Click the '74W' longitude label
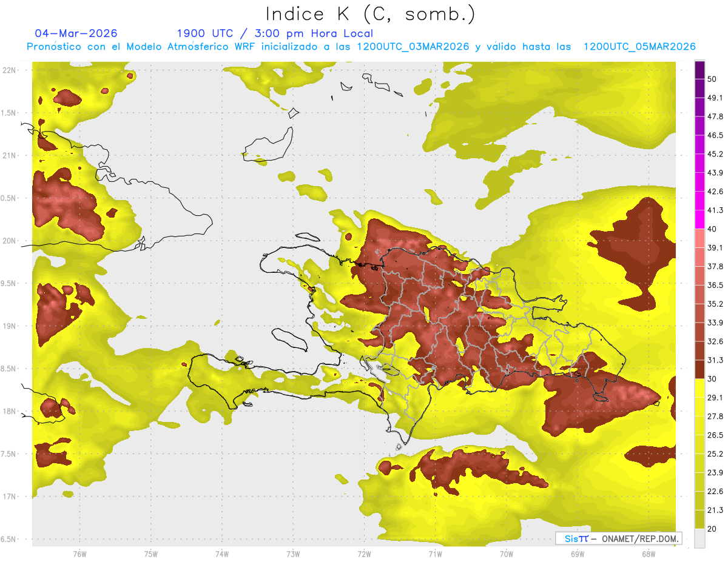The width and height of the screenshot is (728, 562). coord(222,554)
